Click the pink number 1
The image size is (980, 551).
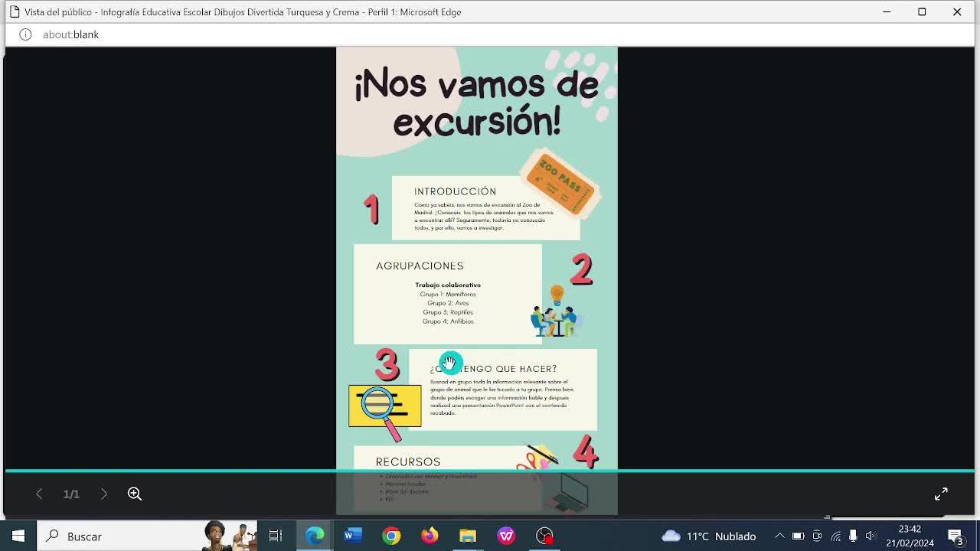pyautogui.click(x=371, y=209)
